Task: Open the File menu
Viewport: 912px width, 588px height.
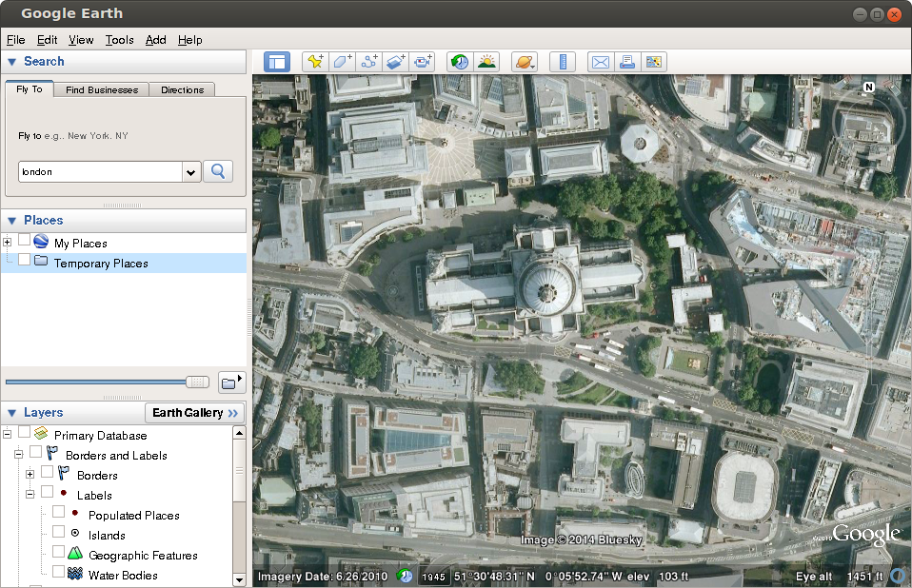Action: coord(15,40)
